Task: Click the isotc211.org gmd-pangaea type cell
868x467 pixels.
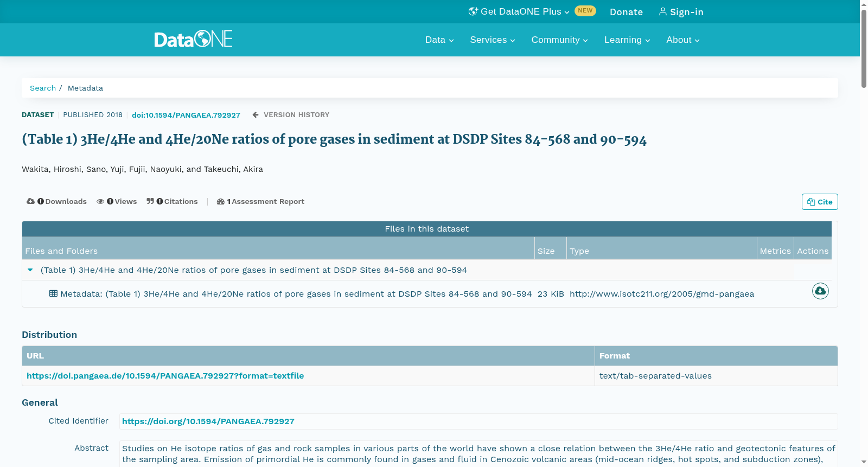Action: [662, 294]
